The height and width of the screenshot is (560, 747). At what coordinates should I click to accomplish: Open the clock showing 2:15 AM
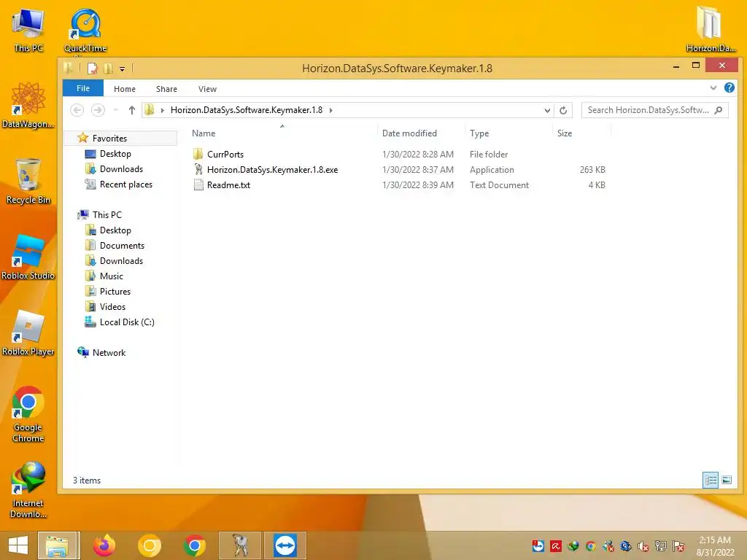point(715,546)
